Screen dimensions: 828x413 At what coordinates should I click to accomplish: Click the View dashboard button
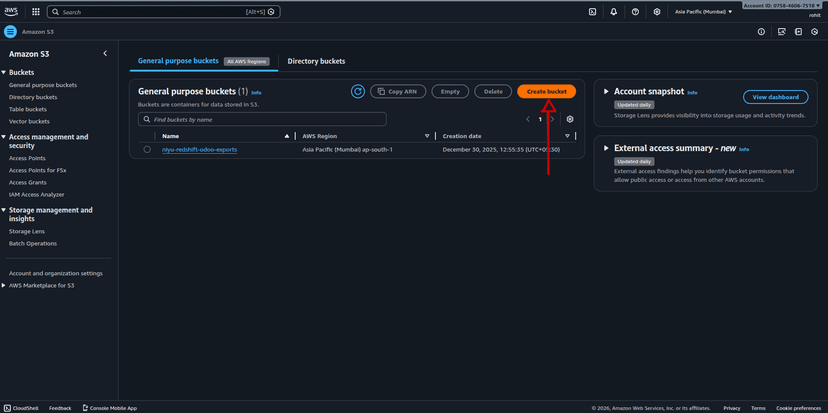pyautogui.click(x=775, y=97)
